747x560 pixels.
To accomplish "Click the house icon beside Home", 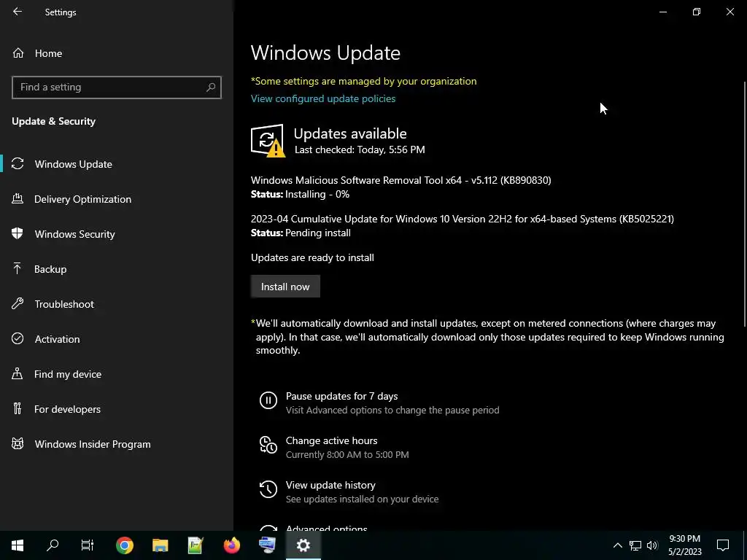I will (18, 52).
